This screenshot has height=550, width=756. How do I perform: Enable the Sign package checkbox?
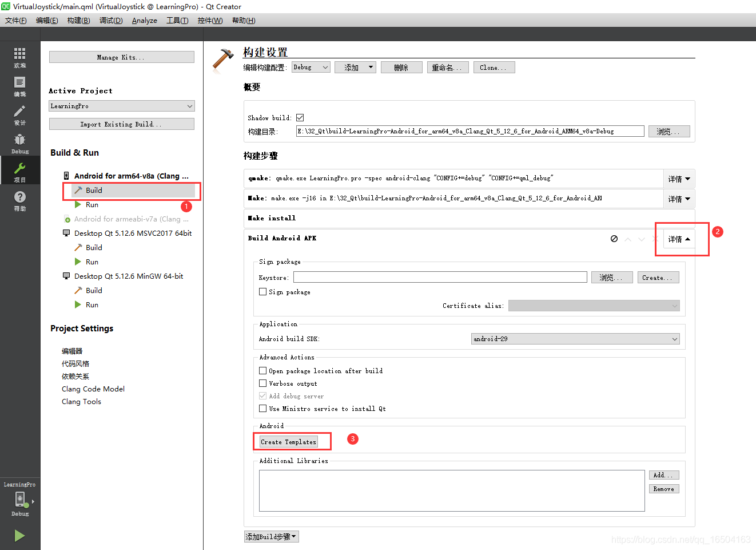click(x=263, y=291)
